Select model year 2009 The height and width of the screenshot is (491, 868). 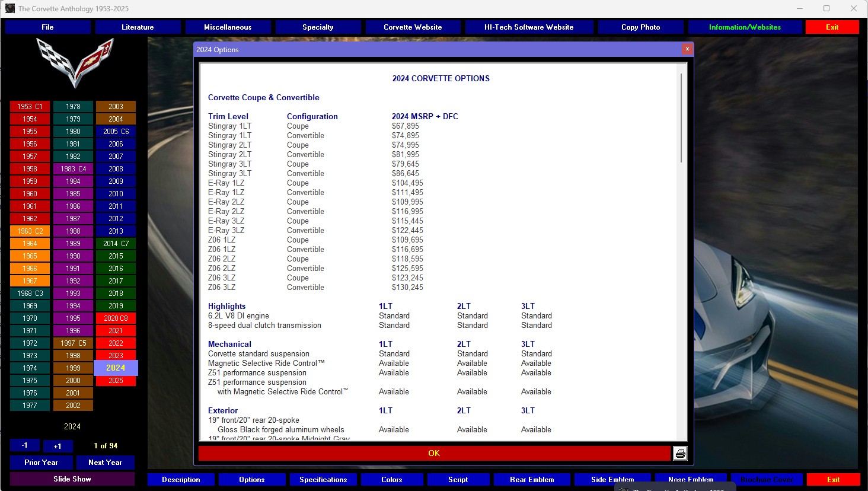click(x=116, y=181)
